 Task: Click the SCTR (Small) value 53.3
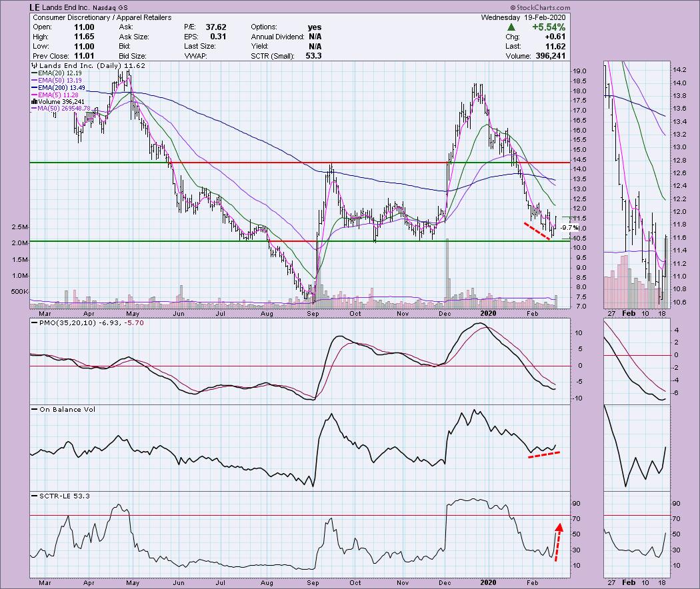(313, 56)
